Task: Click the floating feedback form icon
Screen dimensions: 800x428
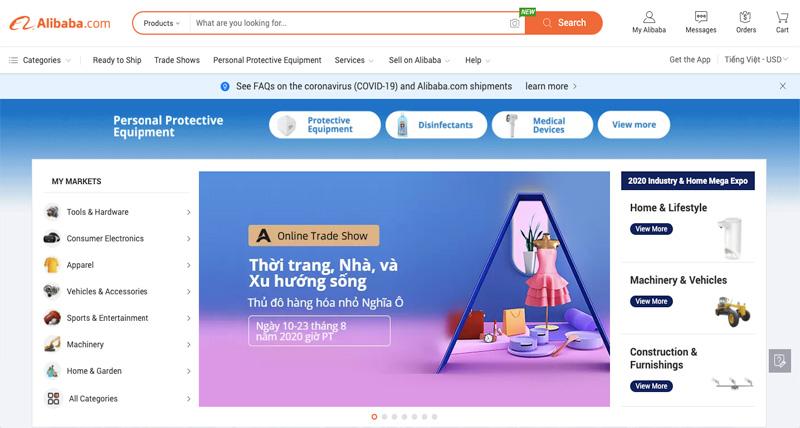Action: click(780, 361)
